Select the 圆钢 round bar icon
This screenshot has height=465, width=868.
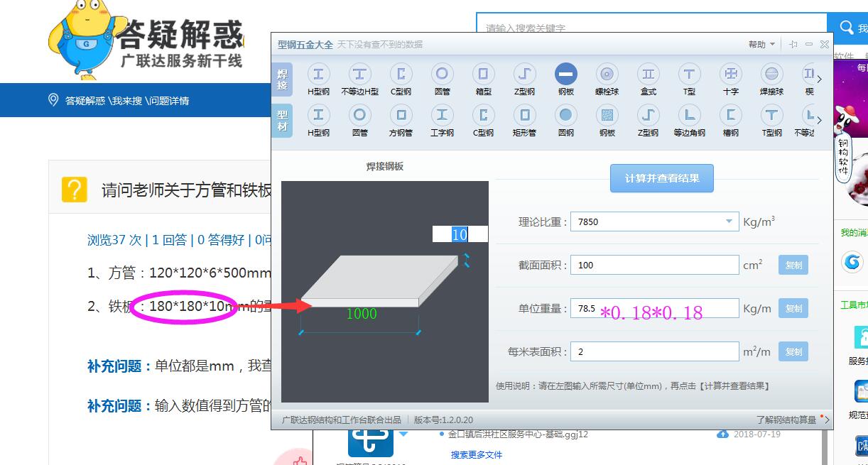click(x=566, y=120)
